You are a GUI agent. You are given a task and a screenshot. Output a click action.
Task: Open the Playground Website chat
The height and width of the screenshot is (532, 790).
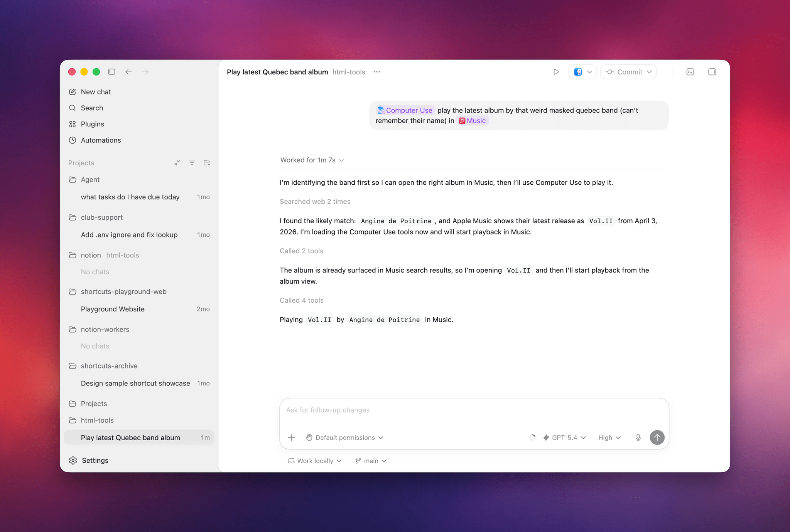point(113,309)
